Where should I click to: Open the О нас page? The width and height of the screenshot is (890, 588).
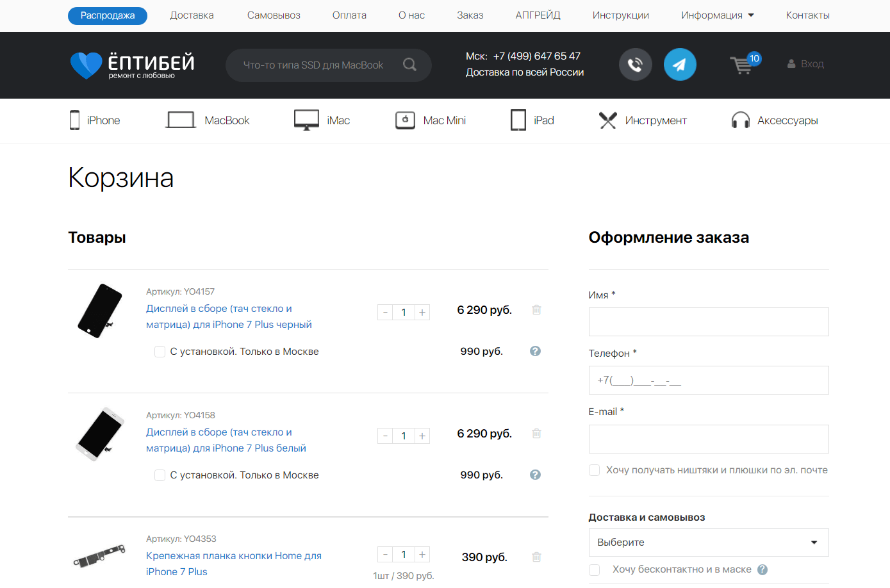tap(411, 15)
